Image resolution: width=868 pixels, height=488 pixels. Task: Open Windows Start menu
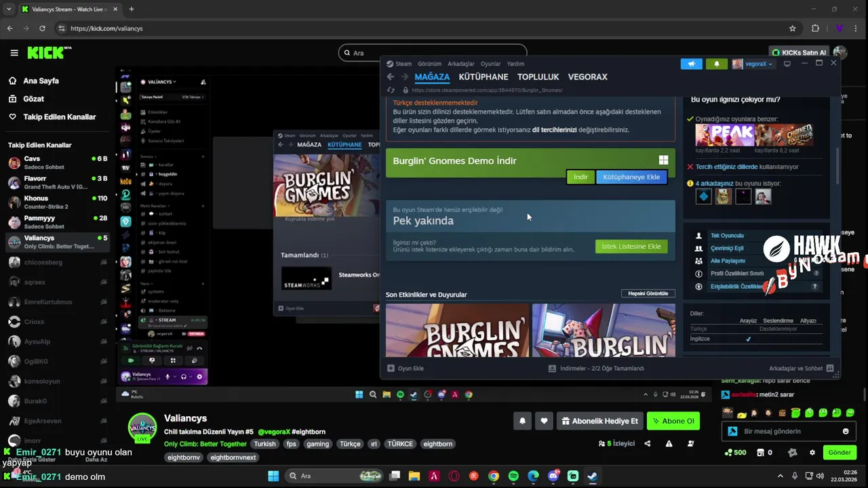click(x=273, y=476)
